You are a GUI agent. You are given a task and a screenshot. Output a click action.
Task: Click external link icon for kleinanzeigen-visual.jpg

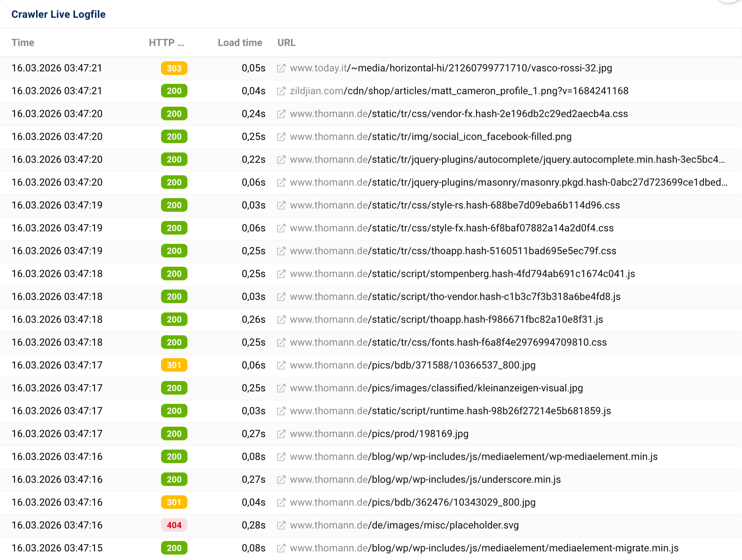coord(282,388)
